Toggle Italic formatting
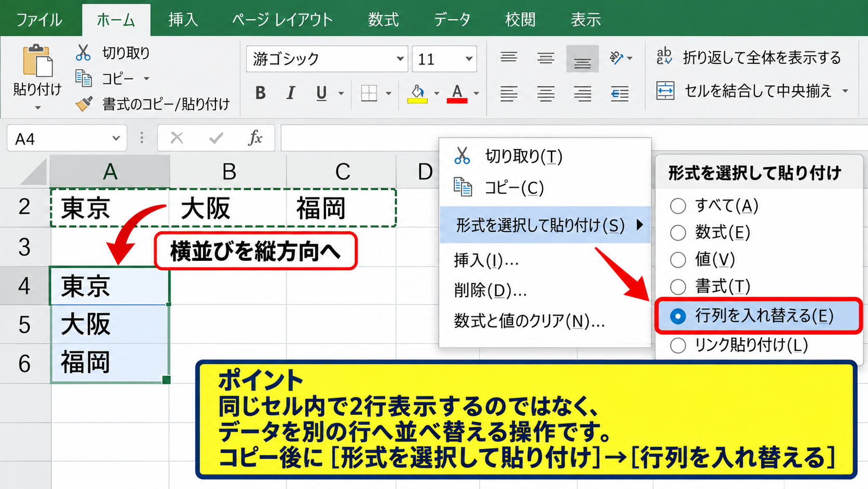The image size is (868, 489). (291, 93)
